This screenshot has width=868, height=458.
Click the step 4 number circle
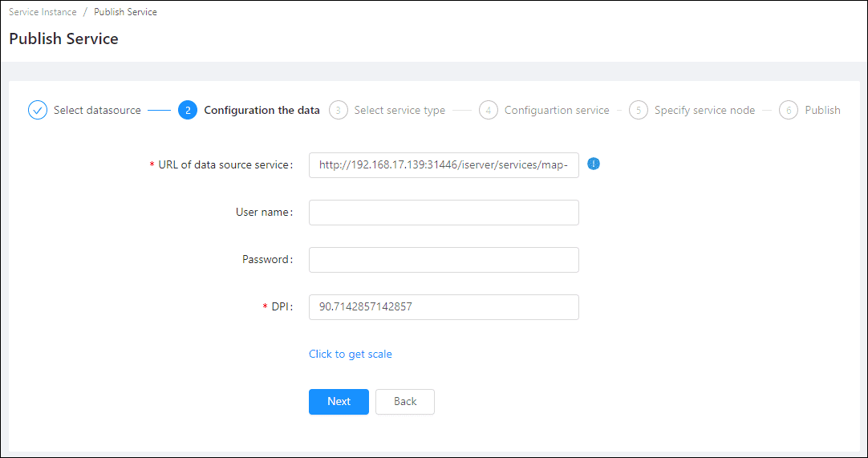[489, 110]
